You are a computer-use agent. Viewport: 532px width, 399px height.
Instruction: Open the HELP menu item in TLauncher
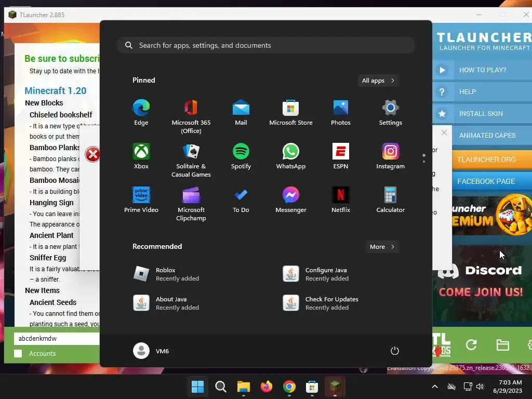tap(482, 91)
